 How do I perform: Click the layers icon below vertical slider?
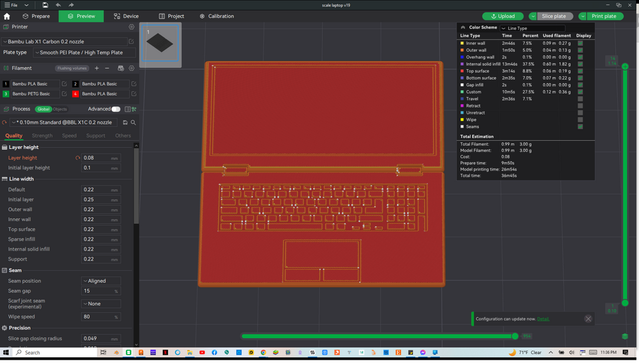coord(625,337)
